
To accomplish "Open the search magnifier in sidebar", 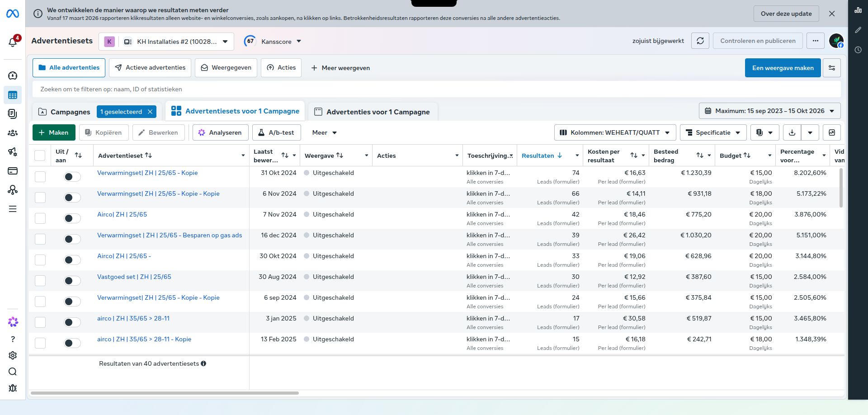I will tap(13, 372).
